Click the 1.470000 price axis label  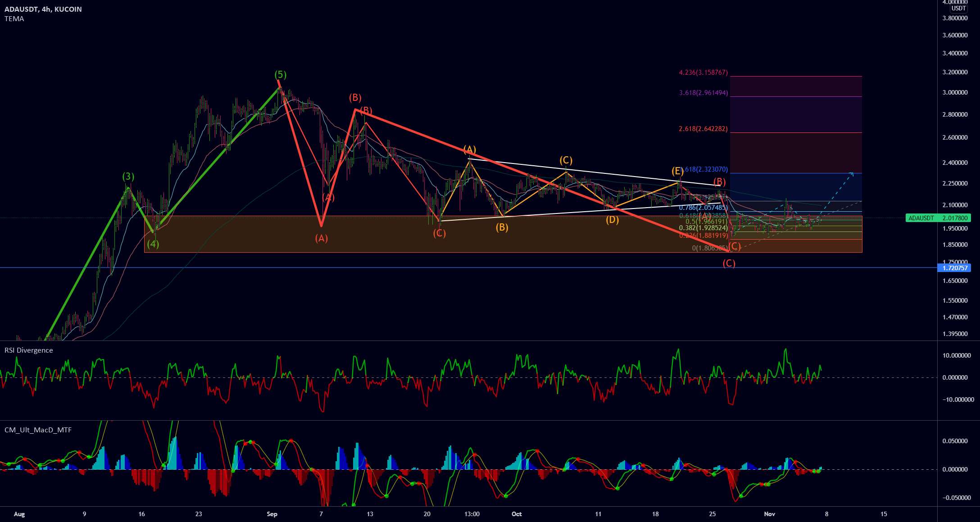tap(955, 317)
